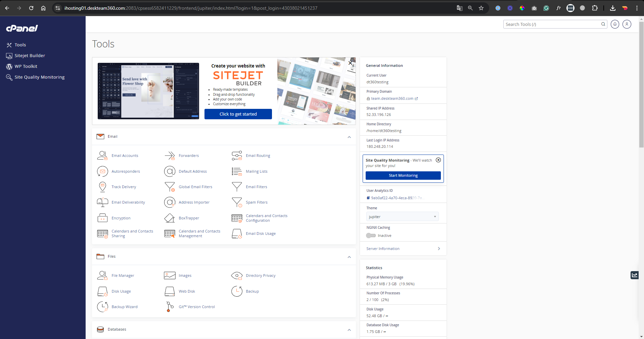The height and width of the screenshot is (339, 644).
Task: Close the Sitejet Builder banner
Action: pyautogui.click(x=350, y=63)
